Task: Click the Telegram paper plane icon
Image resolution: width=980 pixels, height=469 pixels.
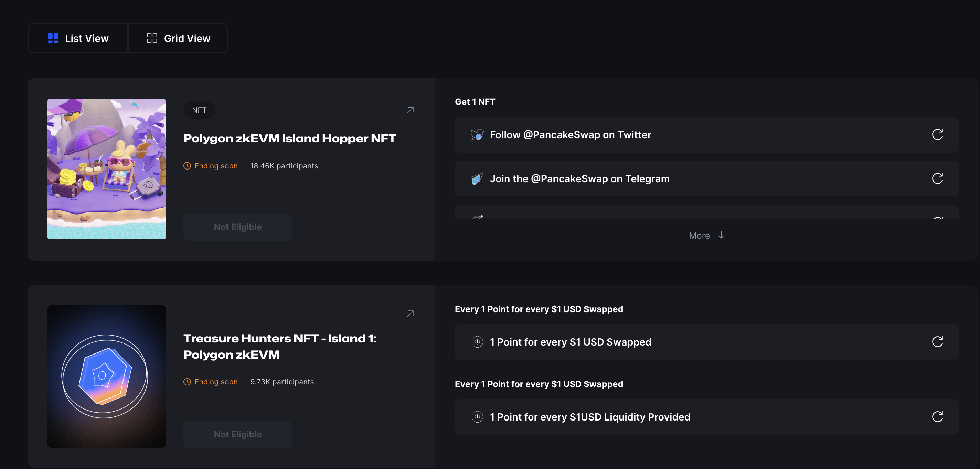Action: coord(477,179)
